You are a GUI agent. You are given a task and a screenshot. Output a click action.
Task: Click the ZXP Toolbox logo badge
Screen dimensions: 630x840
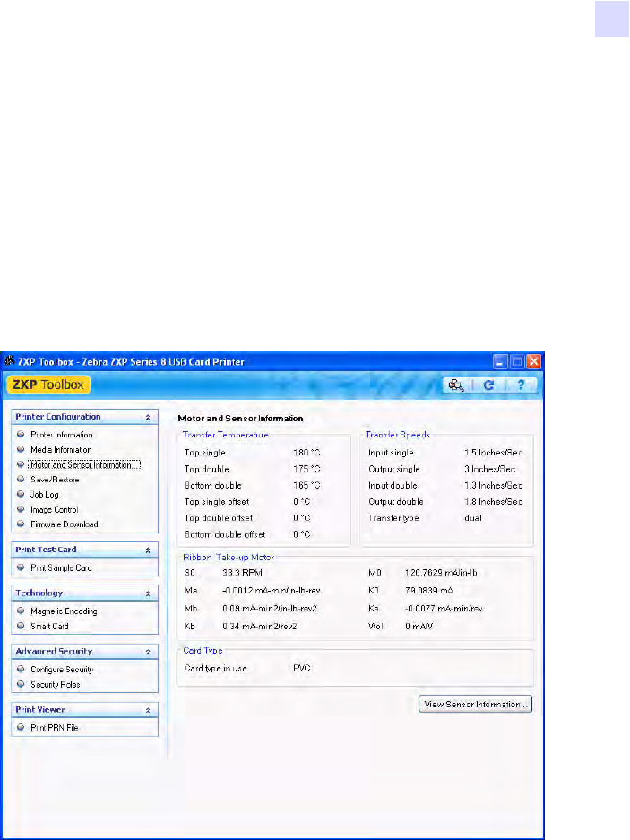[x=48, y=385]
